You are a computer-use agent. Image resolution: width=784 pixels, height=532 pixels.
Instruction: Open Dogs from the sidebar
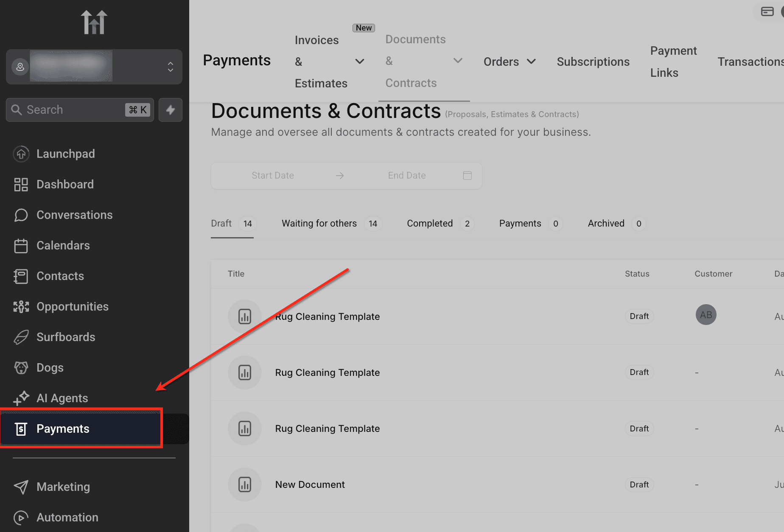38,367
